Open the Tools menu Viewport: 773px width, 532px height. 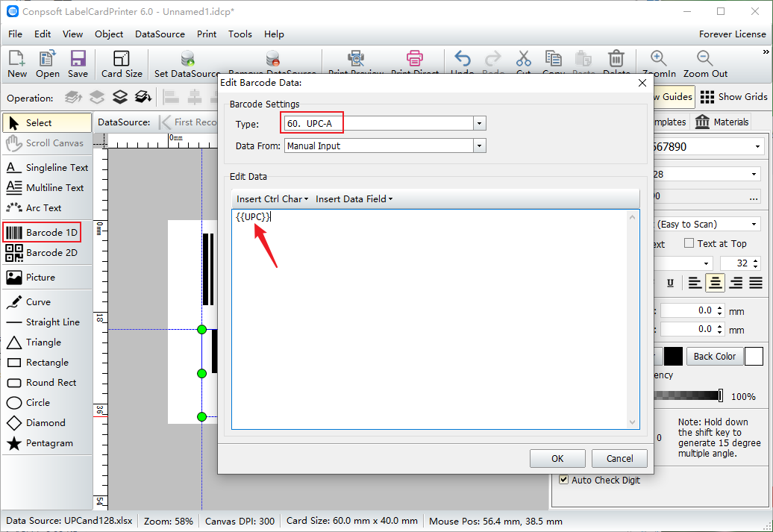(240, 34)
